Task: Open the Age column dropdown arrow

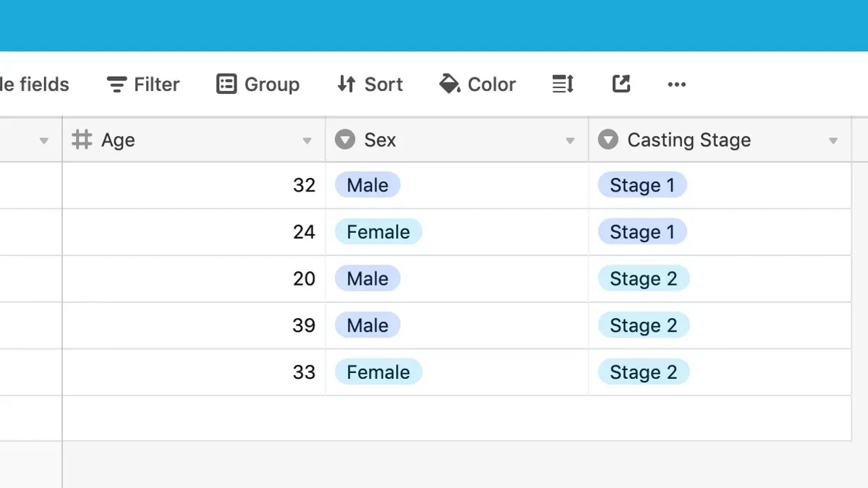Action: 307,141
